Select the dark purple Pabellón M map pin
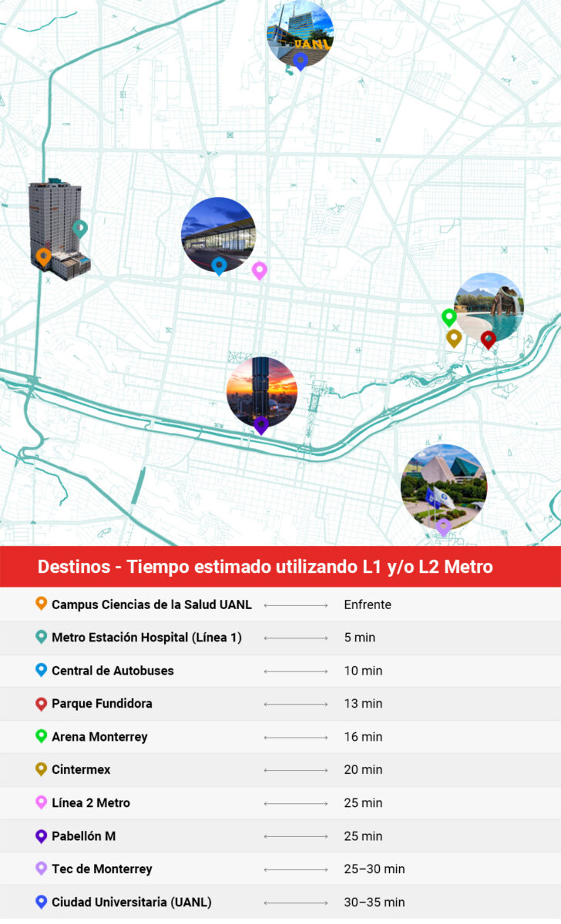The image size is (561, 924). [x=261, y=424]
